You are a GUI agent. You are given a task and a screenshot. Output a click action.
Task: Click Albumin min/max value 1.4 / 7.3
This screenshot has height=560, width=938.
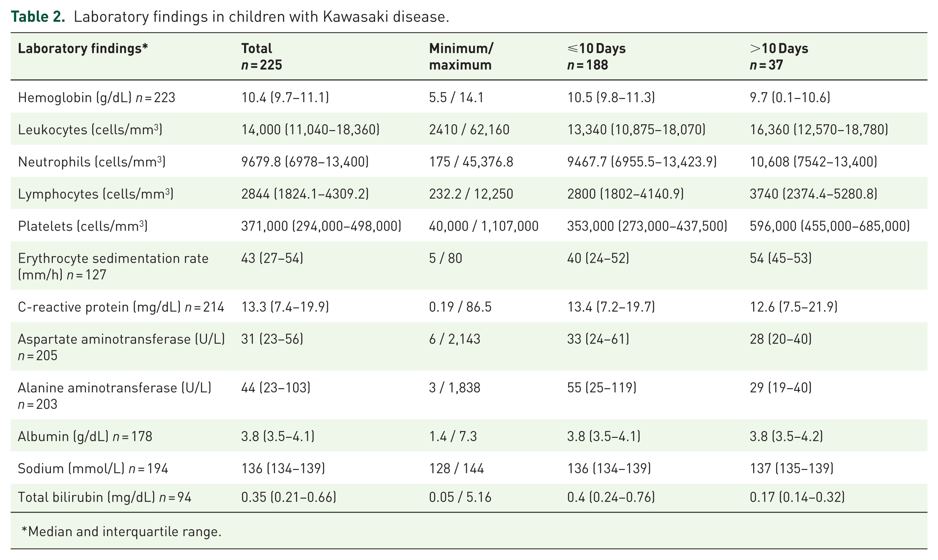(x=453, y=437)
